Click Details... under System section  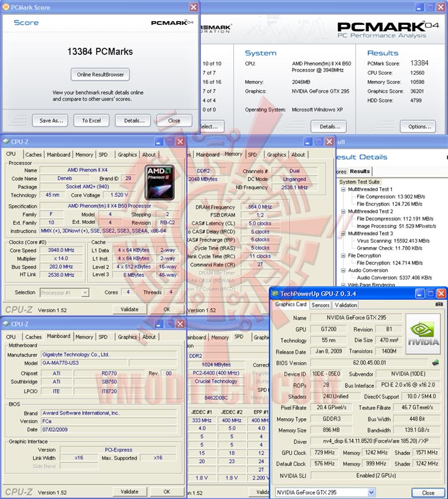(x=330, y=127)
